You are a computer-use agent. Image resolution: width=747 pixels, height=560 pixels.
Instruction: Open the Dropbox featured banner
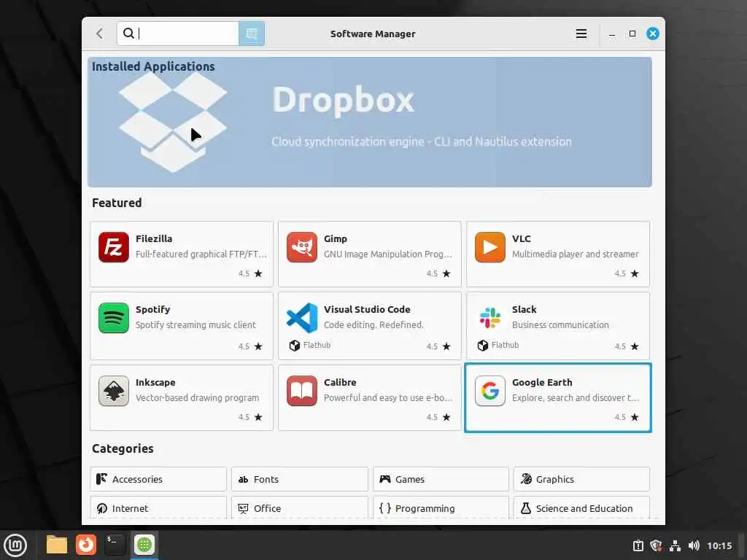click(x=370, y=122)
